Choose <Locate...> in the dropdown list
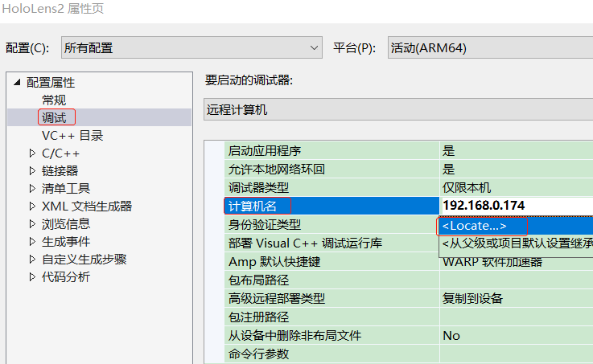The height and width of the screenshot is (364, 593). [x=516, y=226]
